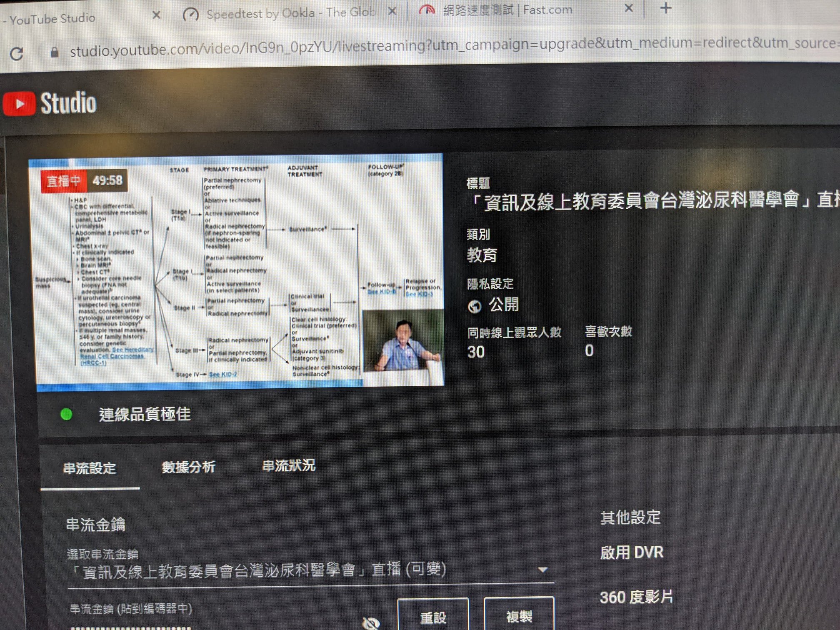
Task: Click the green connection status indicator
Action: 66,414
